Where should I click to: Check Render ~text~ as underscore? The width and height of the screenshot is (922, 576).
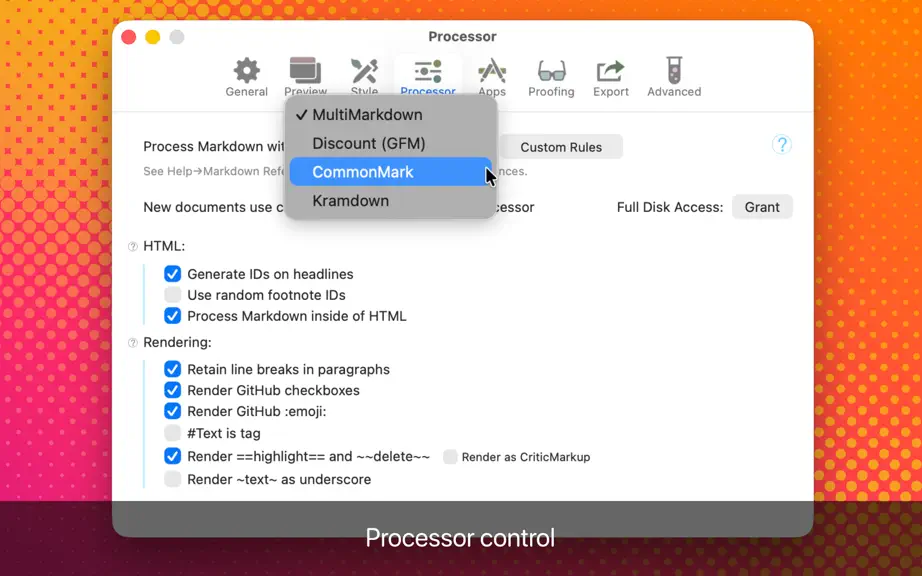coord(172,479)
